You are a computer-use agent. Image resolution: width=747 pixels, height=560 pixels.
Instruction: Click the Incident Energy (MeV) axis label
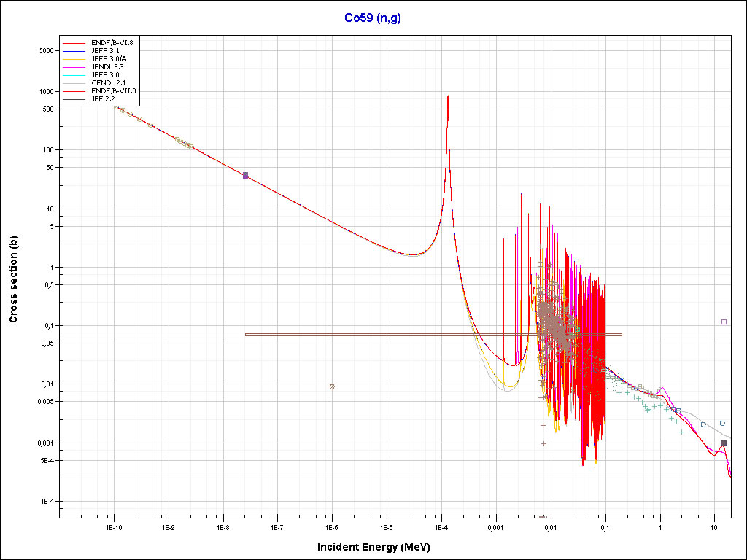pyautogui.click(x=379, y=547)
